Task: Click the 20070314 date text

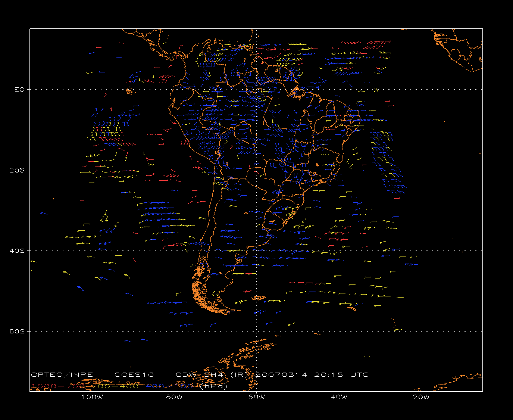Action: [x=282, y=375]
